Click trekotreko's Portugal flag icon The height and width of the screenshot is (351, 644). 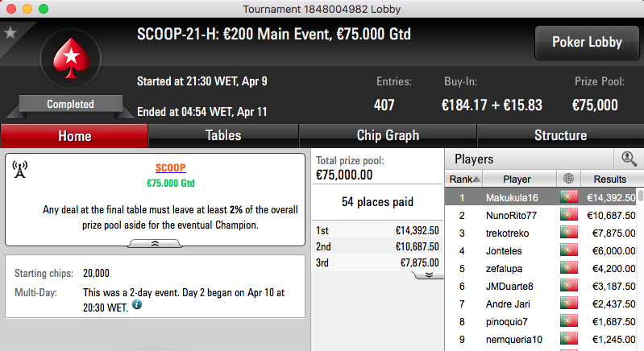(x=569, y=233)
